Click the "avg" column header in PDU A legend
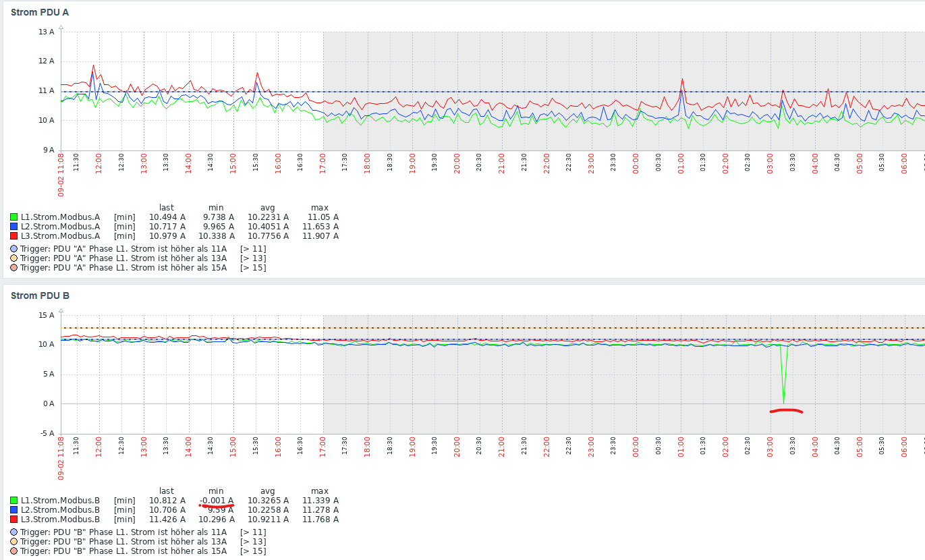This screenshot has height=560, width=925. [268, 208]
